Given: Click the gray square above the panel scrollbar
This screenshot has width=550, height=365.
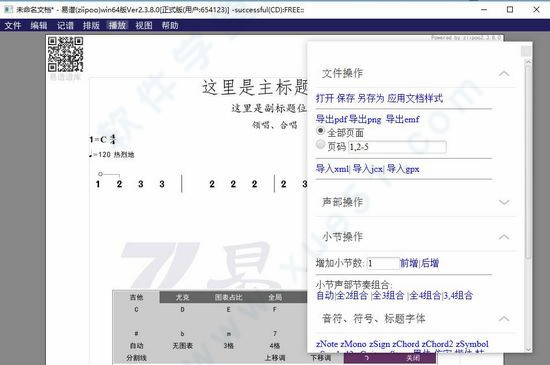Looking at the screenshot, I should [526, 51].
